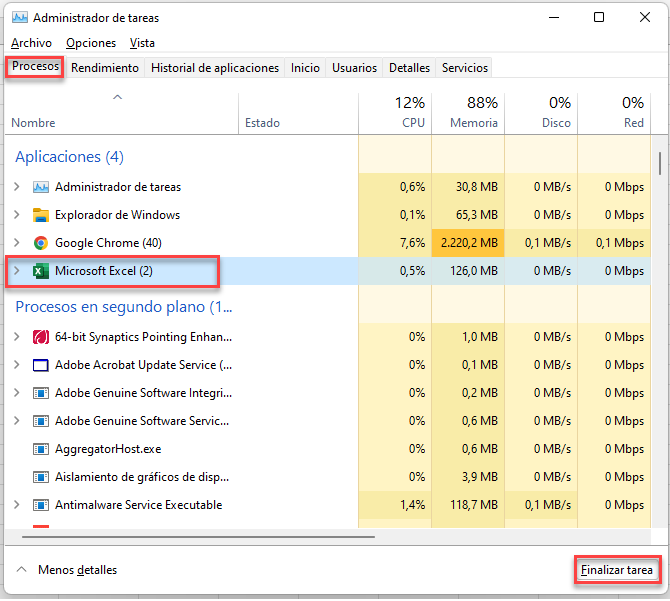Click Aislamiento de gráficos 3,9 MB value
The height and width of the screenshot is (601, 670).
click(480, 477)
